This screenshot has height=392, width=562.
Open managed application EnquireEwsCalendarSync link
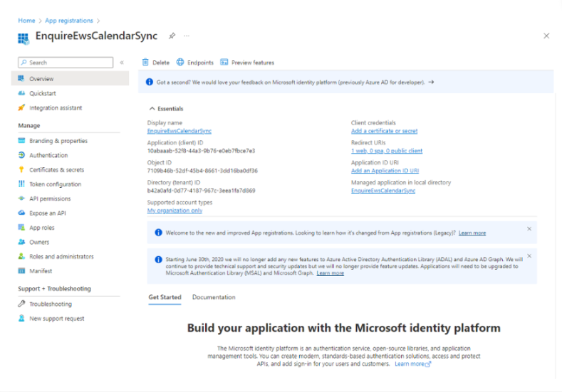(383, 191)
